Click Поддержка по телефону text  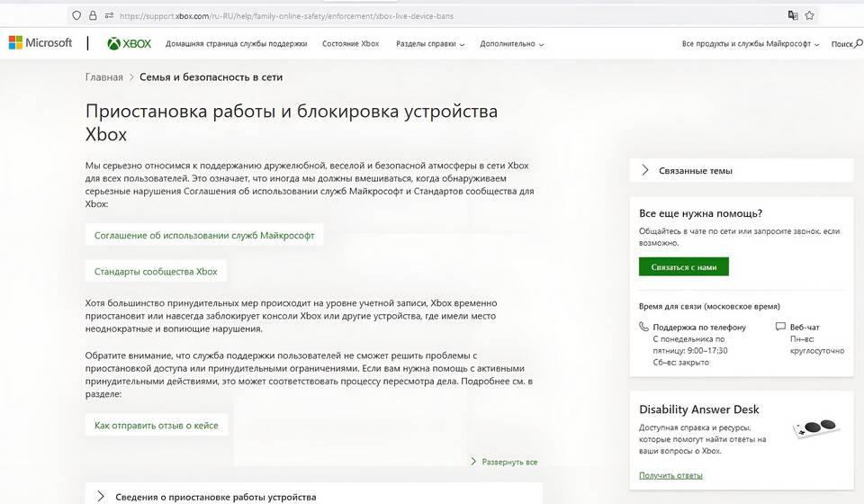699,328
